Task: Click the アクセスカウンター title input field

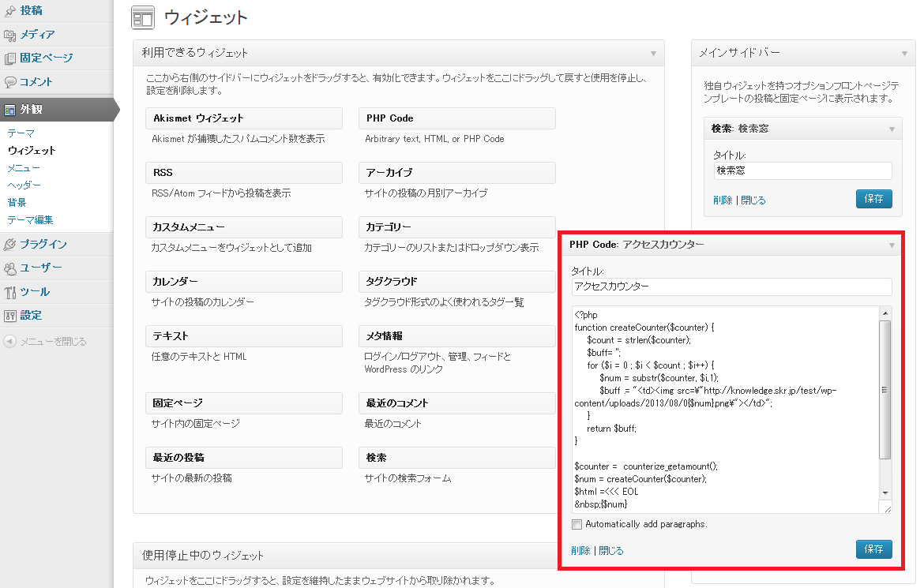Action: pyautogui.click(x=731, y=287)
